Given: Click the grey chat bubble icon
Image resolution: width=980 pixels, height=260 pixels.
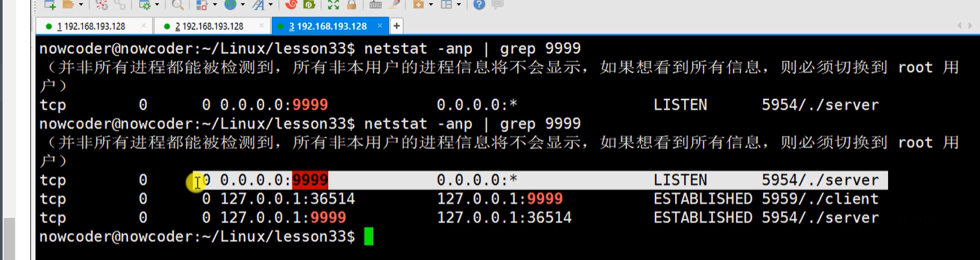Looking at the screenshot, I should click(x=497, y=5).
